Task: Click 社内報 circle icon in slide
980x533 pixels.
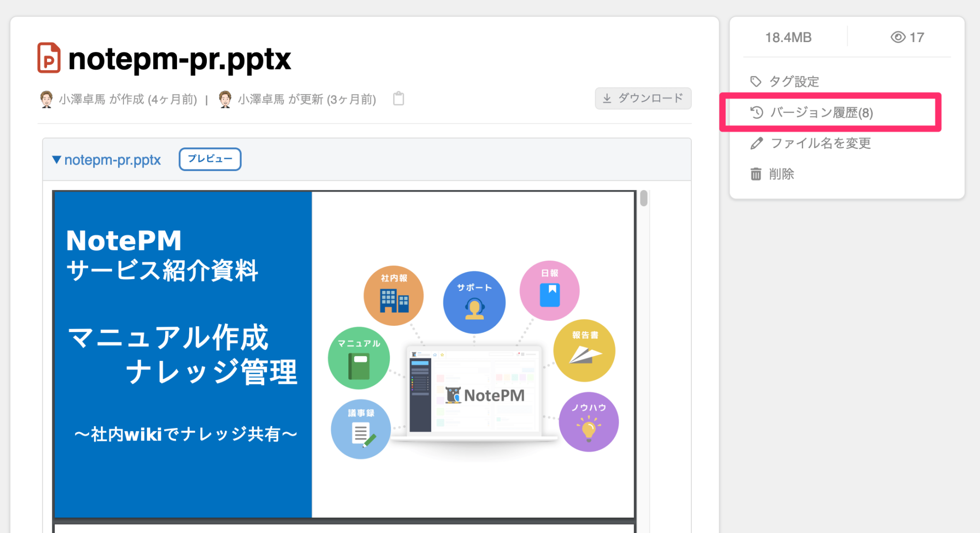Action: (393, 295)
